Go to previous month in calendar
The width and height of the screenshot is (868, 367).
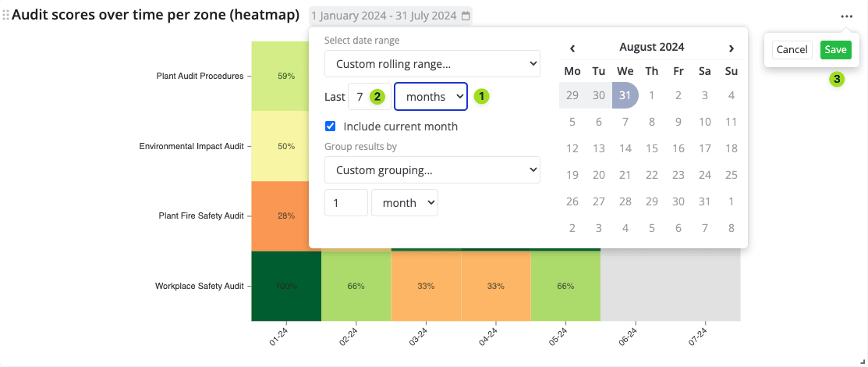tap(572, 48)
